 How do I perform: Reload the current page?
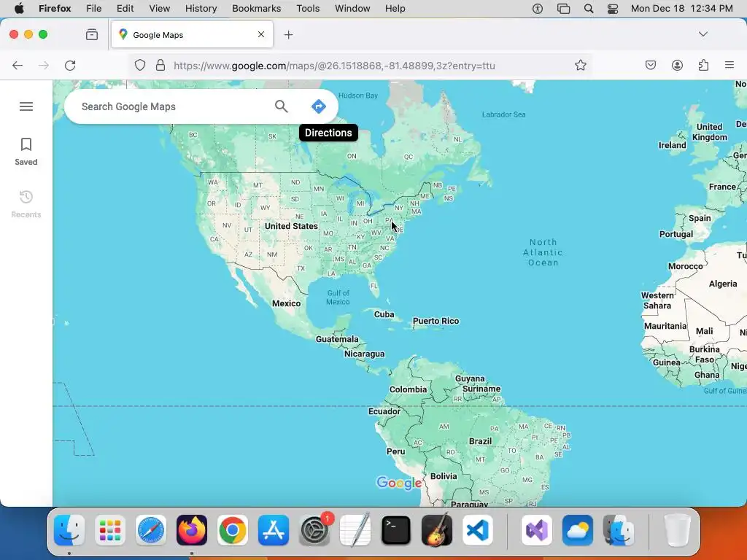pos(70,65)
